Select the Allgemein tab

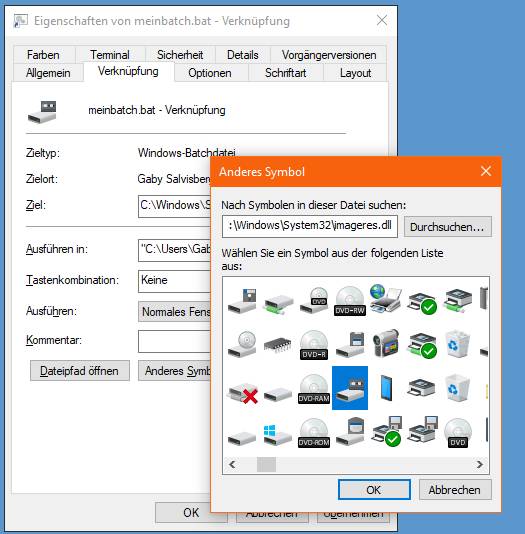click(x=48, y=73)
